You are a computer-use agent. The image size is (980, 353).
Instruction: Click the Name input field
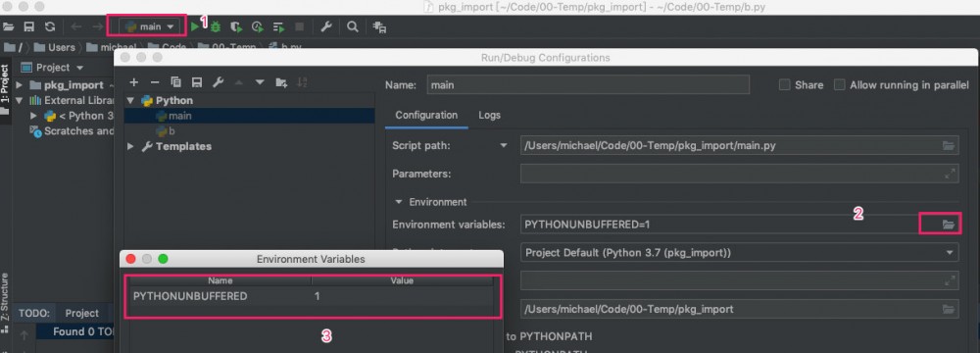pyautogui.click(x=587, y=85)
